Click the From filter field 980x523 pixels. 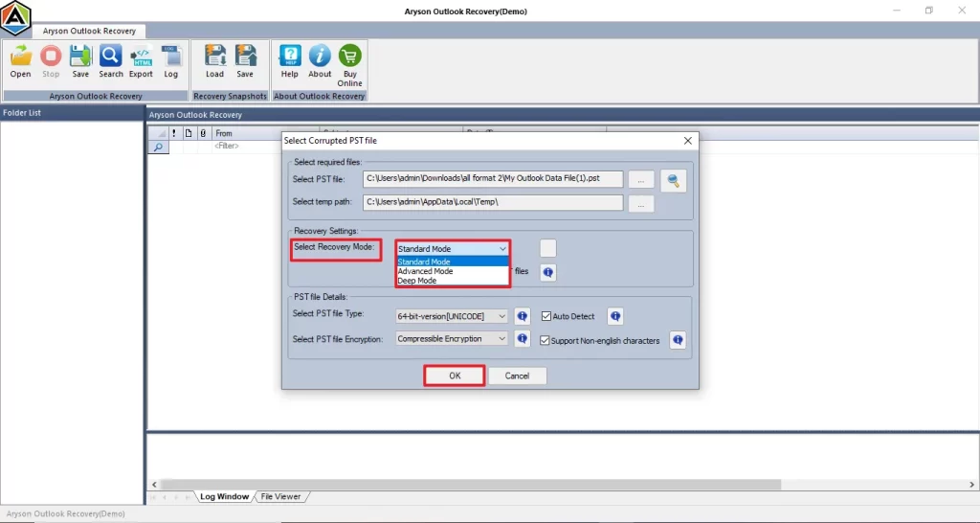click(247, 147)
